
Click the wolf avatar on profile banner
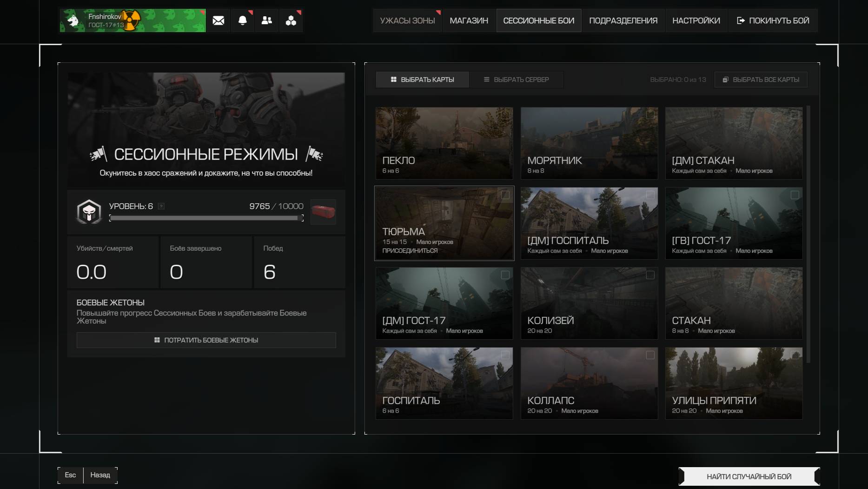[73, 20]
